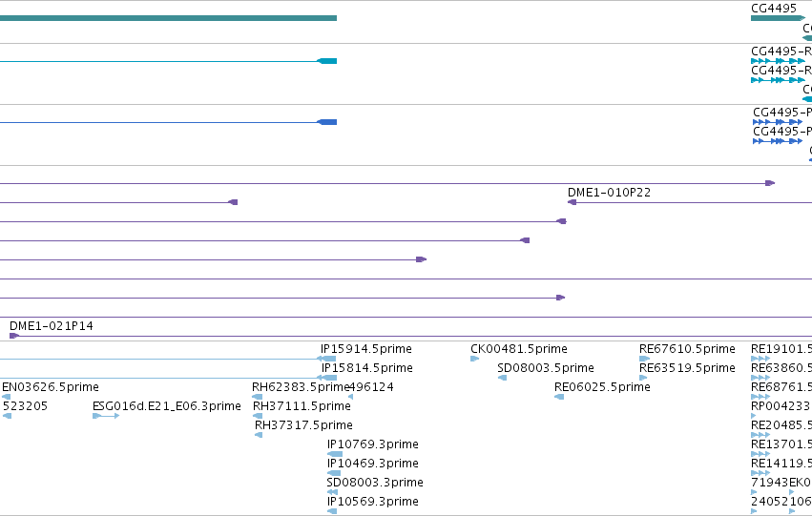Select the DME1-021P14 clone label
The width and height of the screenshot is (812, 516).
click(x=52, y=326)
